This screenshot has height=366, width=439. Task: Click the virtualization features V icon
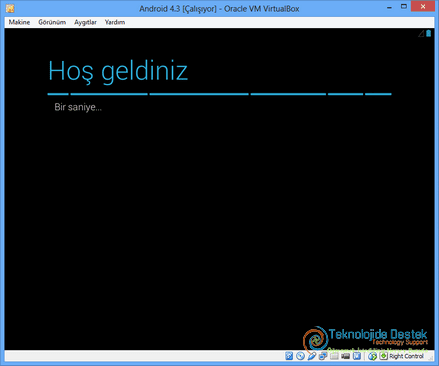(357, 356)
